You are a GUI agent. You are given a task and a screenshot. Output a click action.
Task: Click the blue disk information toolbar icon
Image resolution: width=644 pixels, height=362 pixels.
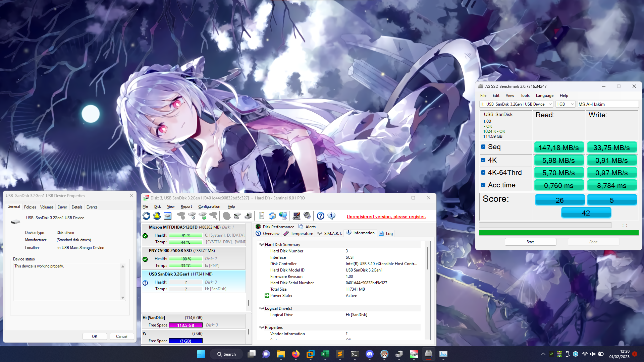[x=168, y=216]
